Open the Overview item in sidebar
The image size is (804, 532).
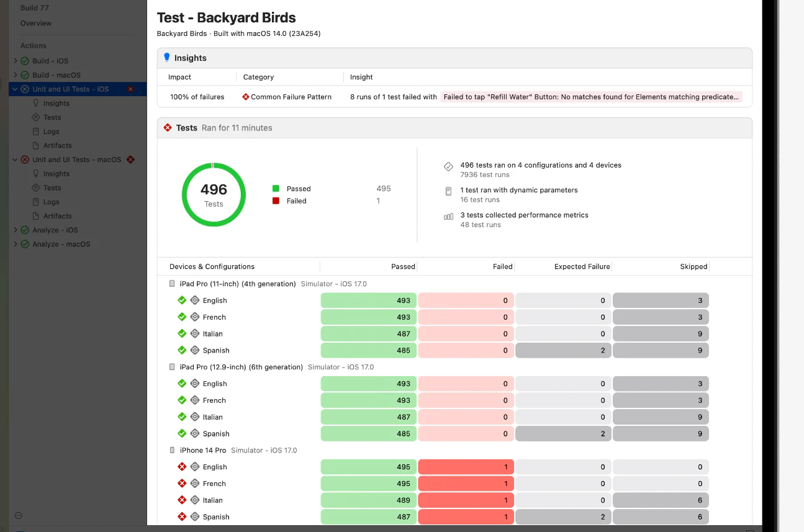coord(36,23)
